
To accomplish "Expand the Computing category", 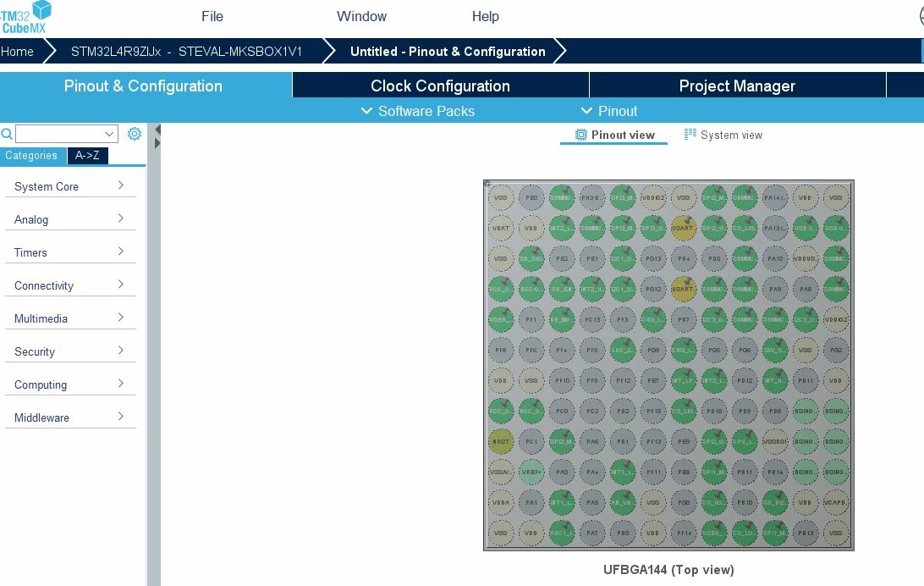I will point(70,384).
